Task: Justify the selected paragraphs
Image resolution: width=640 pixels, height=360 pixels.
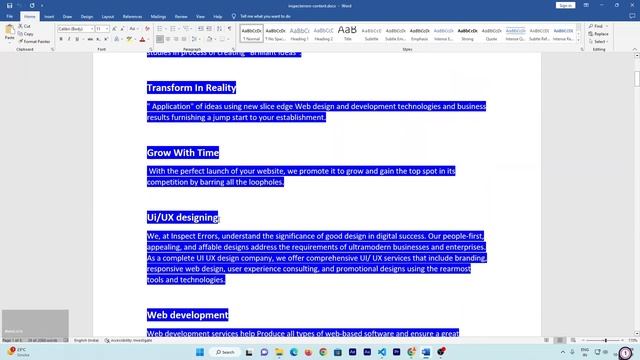Action: [184, 39]
